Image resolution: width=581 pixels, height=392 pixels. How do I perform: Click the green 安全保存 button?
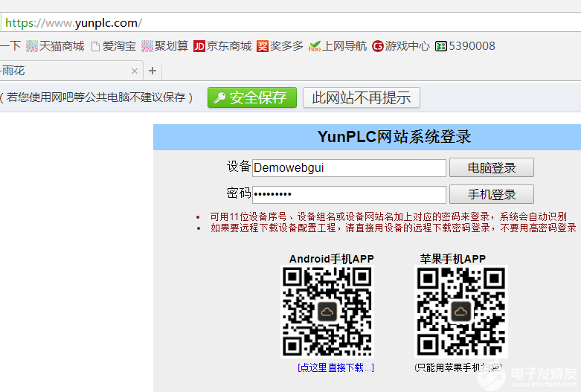(x=252, y=97)
